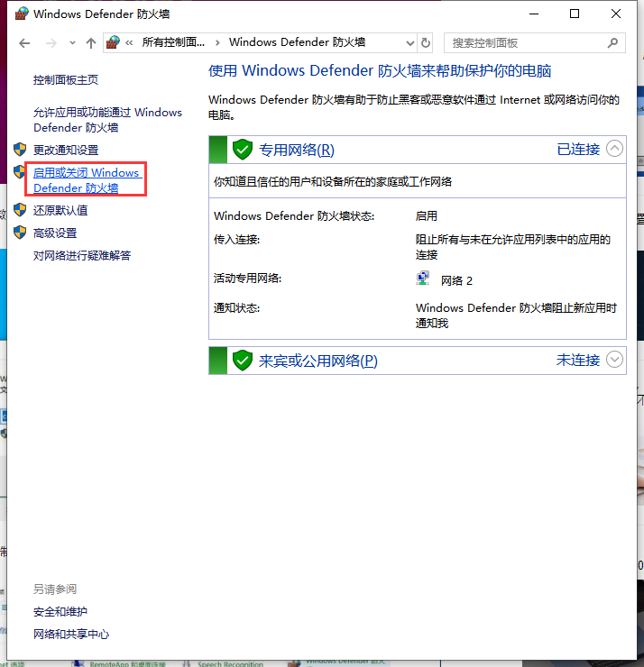The width and height of the screenshot is (644, 667).
Task: Click 还原默认值 link
Action: click(60, 210)
